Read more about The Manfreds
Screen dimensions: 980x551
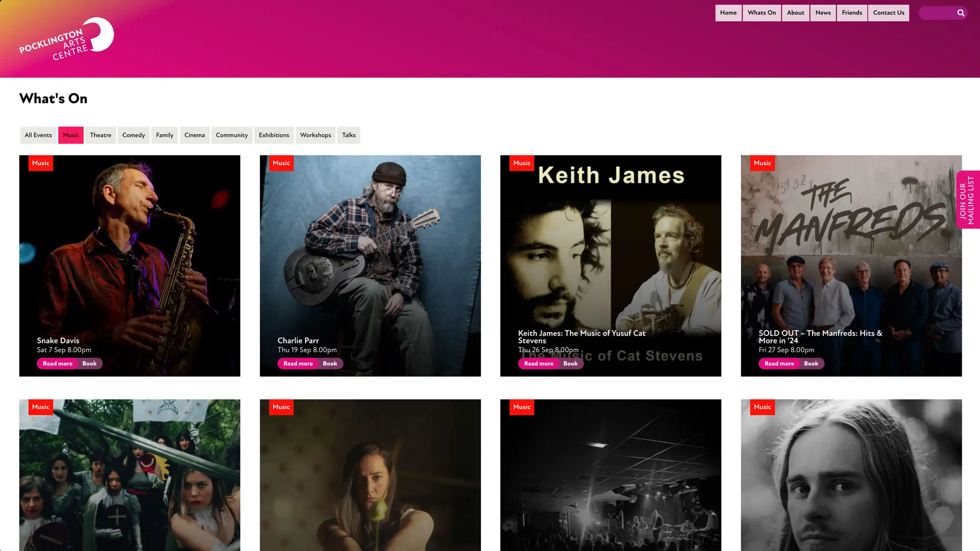pos(779,364)
